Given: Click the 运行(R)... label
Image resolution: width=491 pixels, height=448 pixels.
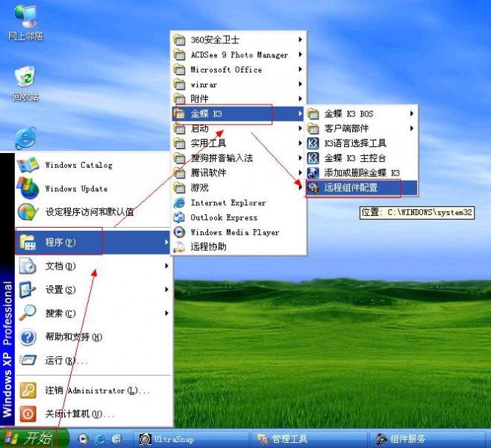Looking at the screenshot, I should pyautogui.click(x=66, y=361).
